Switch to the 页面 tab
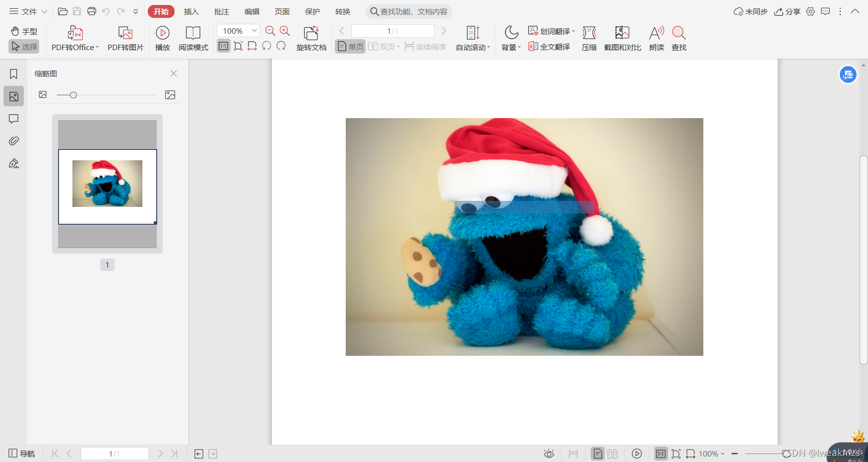This screenshot has width=868, height=462. (x=282, y=11)
